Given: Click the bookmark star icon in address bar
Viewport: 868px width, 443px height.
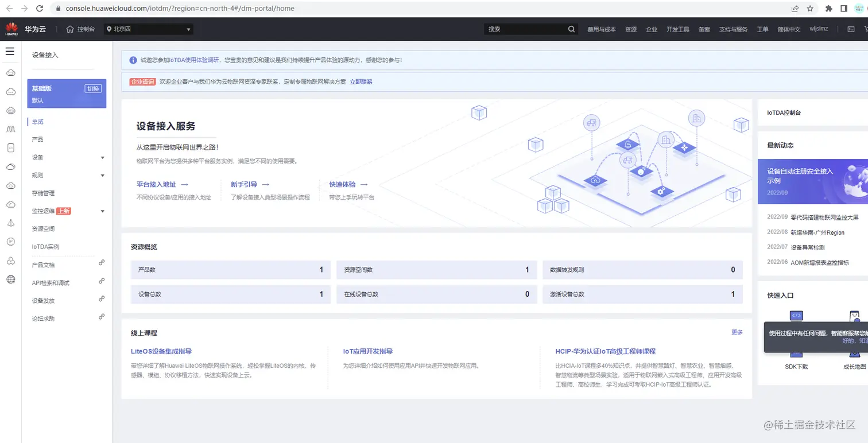Looking at the screenshot, I should click(x=810, y=9).
